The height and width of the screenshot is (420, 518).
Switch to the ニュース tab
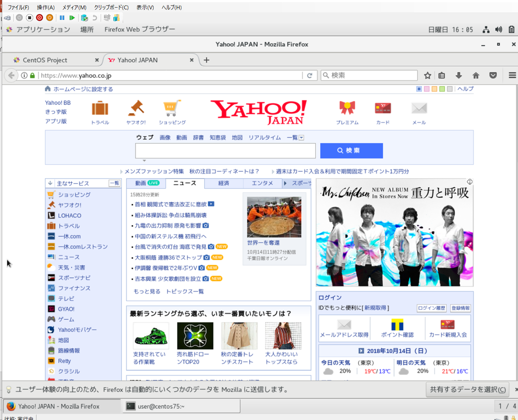click(185, 183)
